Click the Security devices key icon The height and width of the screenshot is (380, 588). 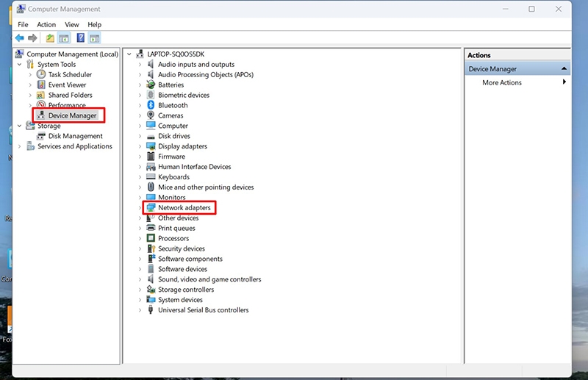(x=151, y=248)
